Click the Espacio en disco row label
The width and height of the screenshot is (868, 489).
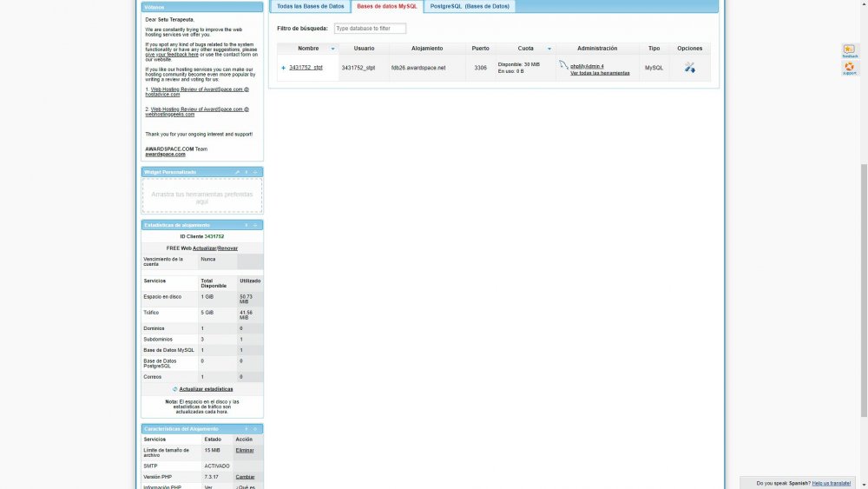(x=162, y=297)
